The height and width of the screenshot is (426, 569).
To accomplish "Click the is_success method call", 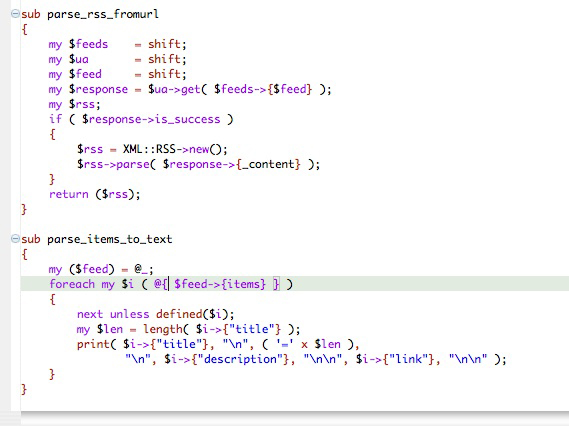I will click(187, 119).
